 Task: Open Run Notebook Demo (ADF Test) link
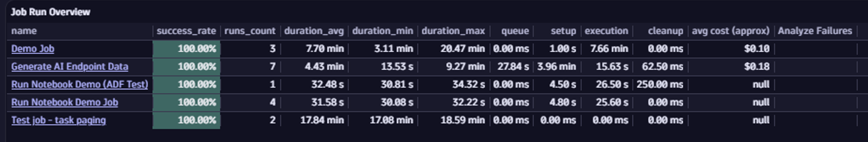[80, 85]
